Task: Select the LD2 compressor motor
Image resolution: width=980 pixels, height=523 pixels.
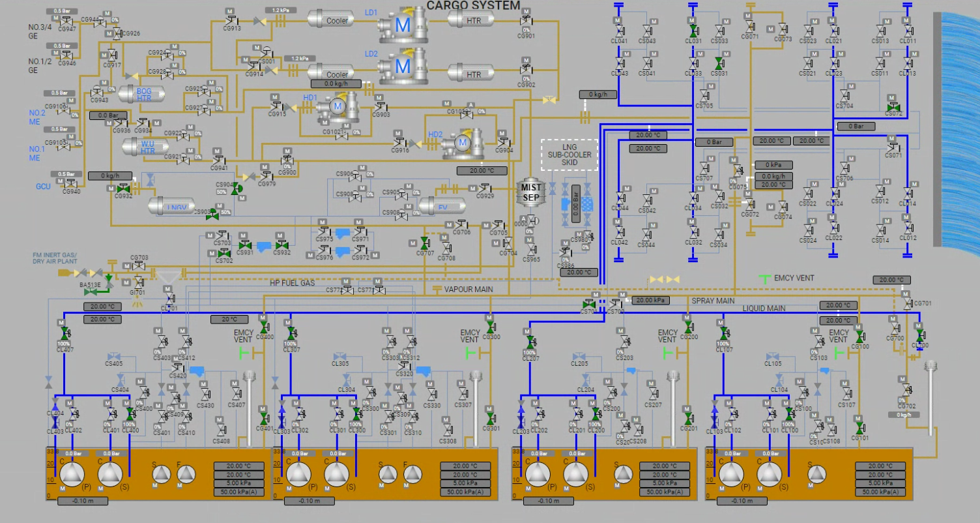Action: [x=403, y=66]
